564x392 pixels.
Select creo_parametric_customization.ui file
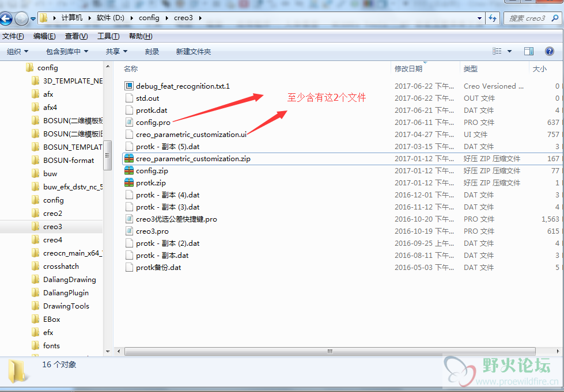(x=191, y=134)
